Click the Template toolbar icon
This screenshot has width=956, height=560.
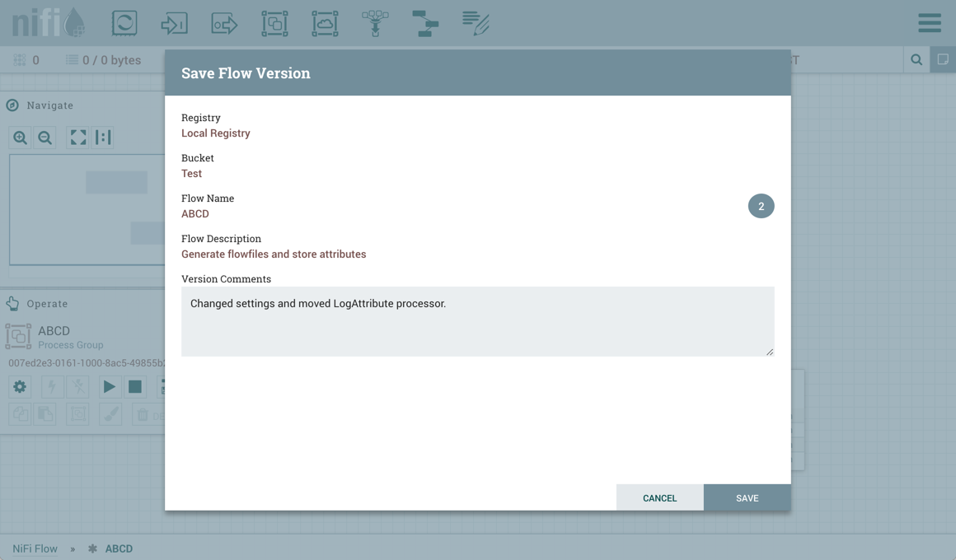425,23
